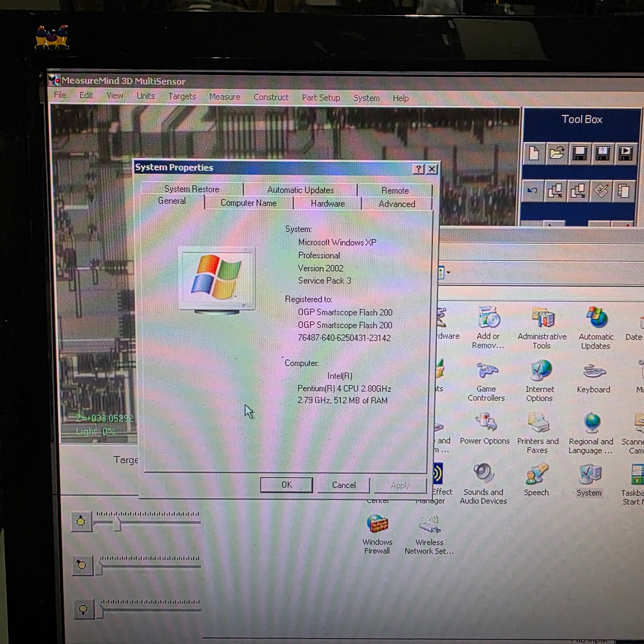Click the MeasureMind title bar app icon
Image resolution: width=644 pixels, height=644 pixels.
[54, 80]
